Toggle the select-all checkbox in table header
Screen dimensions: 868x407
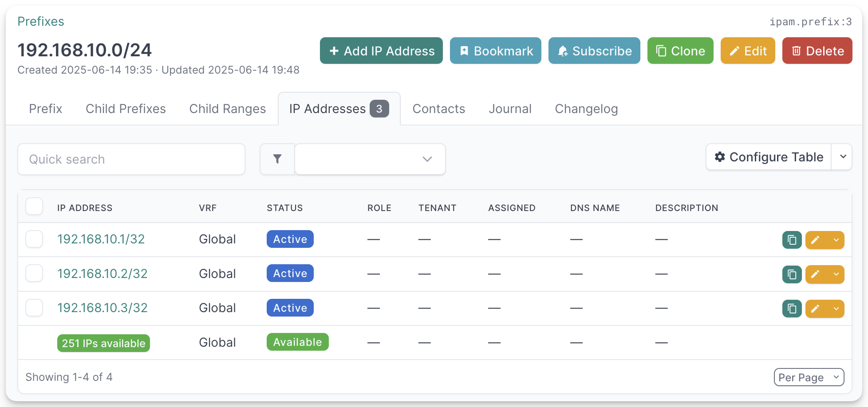tap(34, 207)
